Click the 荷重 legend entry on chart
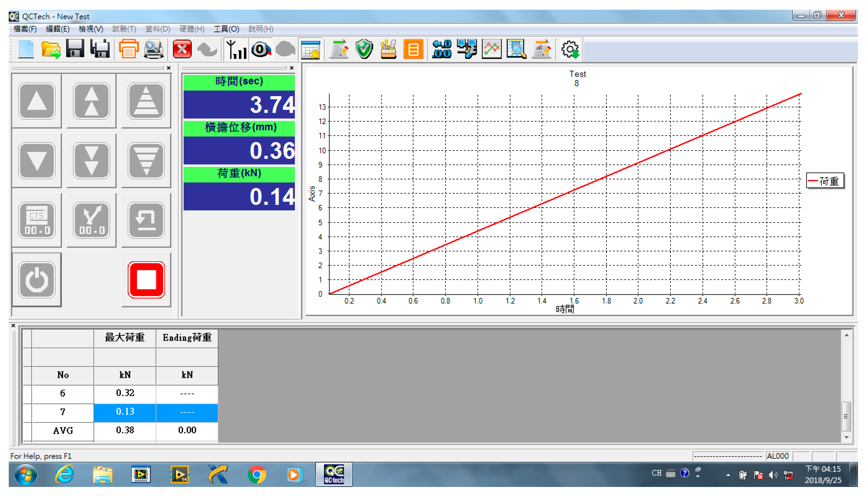 tap(824, 181)
